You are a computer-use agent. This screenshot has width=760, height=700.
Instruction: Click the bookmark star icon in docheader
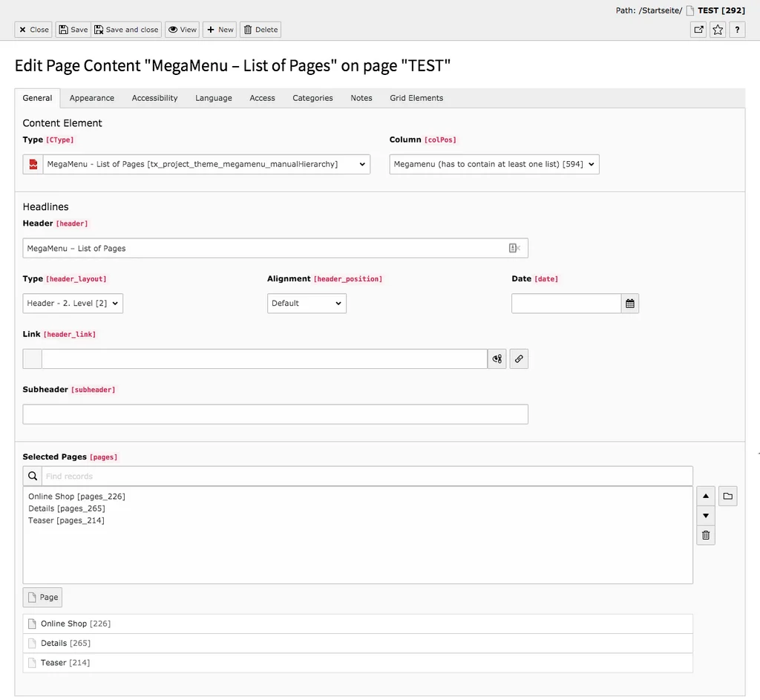(x=718, y=30)
